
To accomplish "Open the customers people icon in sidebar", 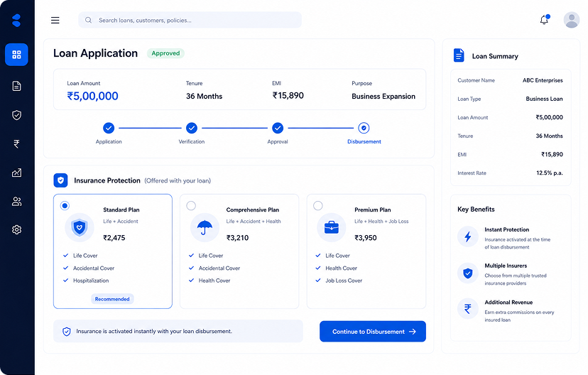I will coord(16,202).
